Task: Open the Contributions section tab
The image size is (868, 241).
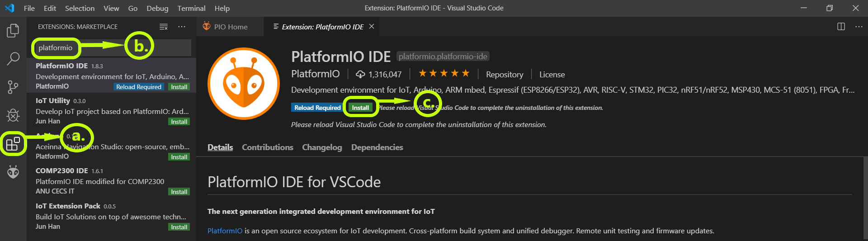Action: click(x=268, y=147)
